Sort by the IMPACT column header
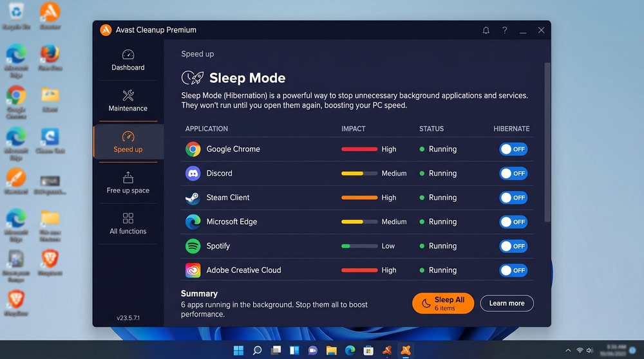 (353, 129)
